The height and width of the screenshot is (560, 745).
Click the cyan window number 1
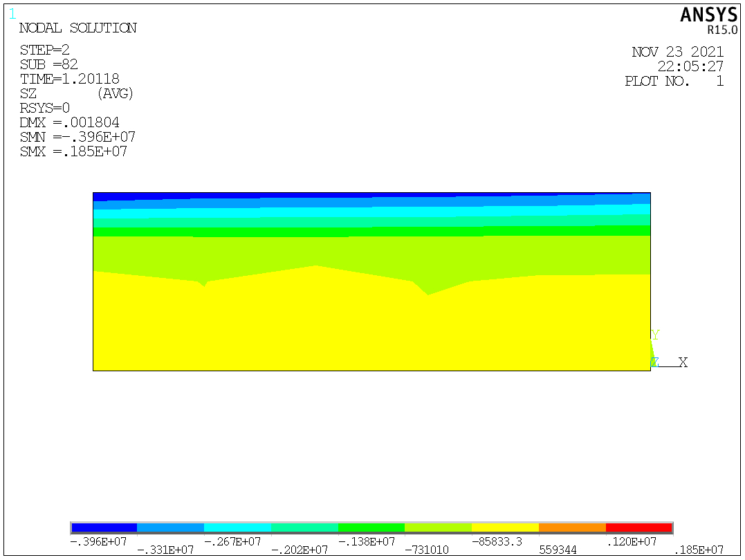[x=12, y=13]
